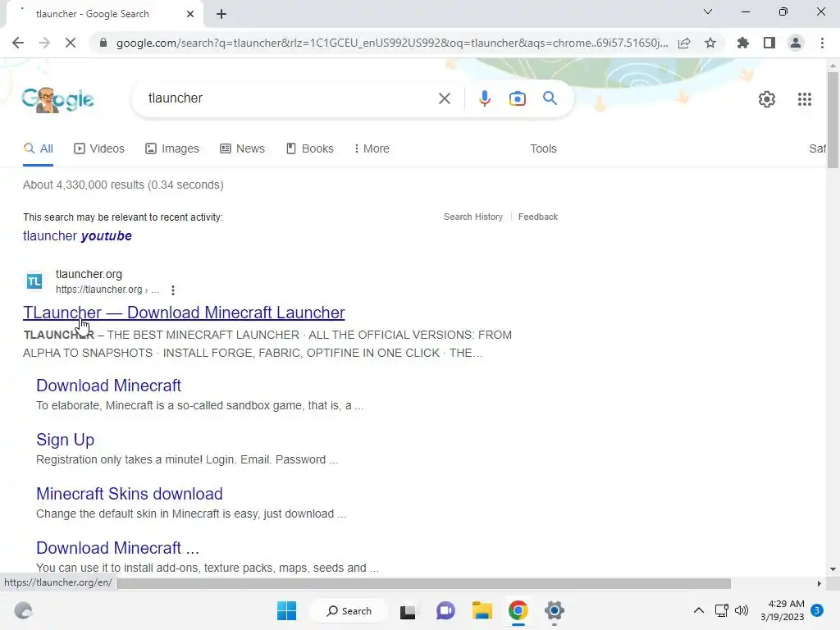Click About 4,330,000 results text
The height and width of the screenshot is (630, 840).
click(x=123, y=185)
